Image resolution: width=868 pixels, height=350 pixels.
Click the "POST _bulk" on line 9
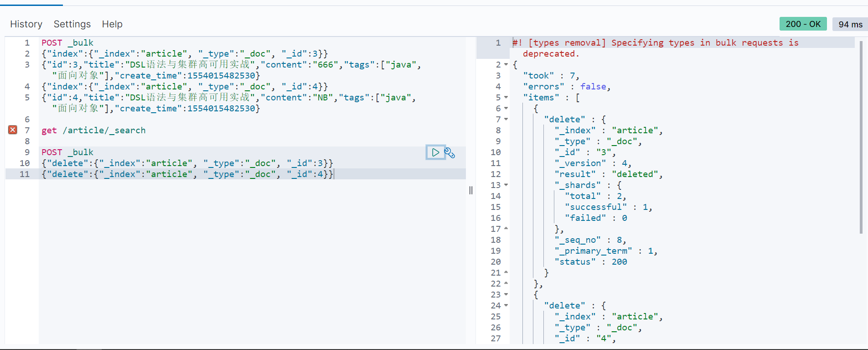point(67,152)
